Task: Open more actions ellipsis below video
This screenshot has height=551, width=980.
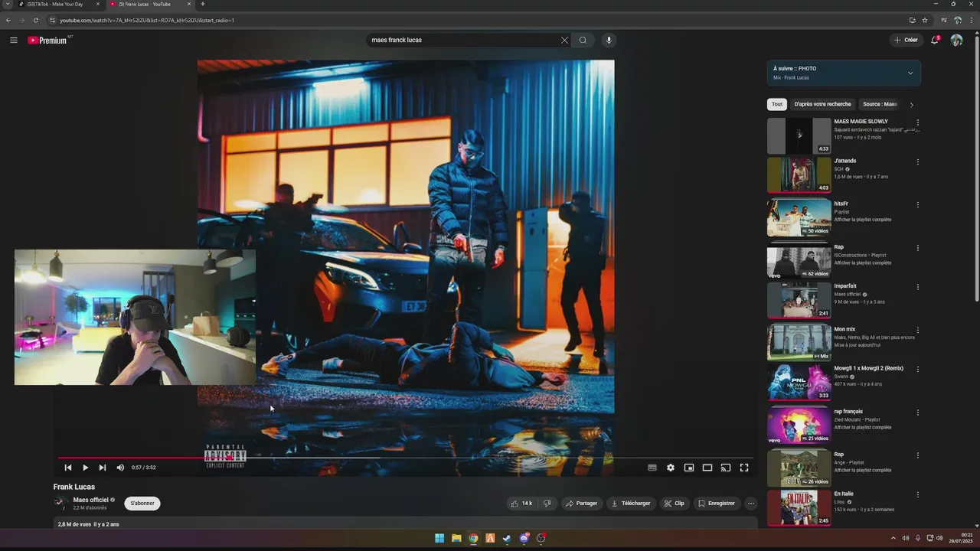Action: point(751,504)
